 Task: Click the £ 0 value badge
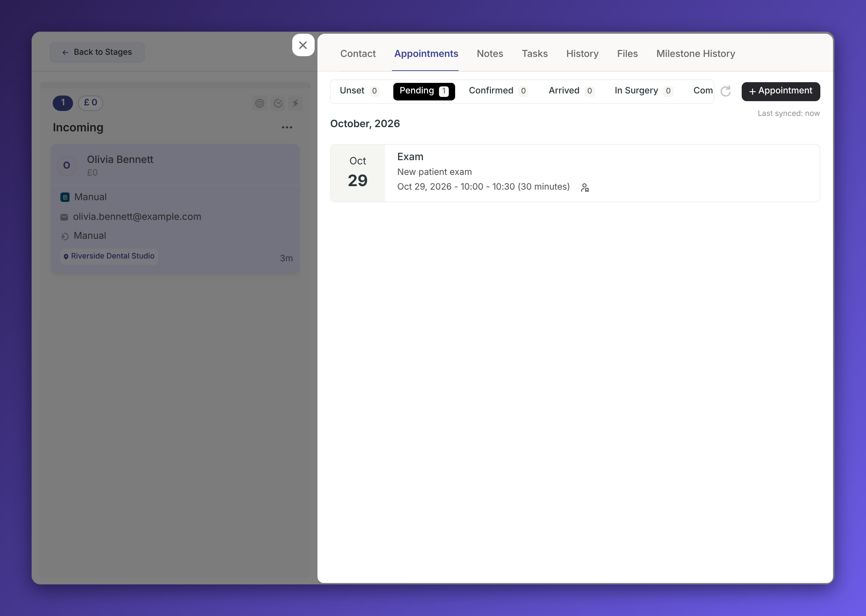point(90,103)
